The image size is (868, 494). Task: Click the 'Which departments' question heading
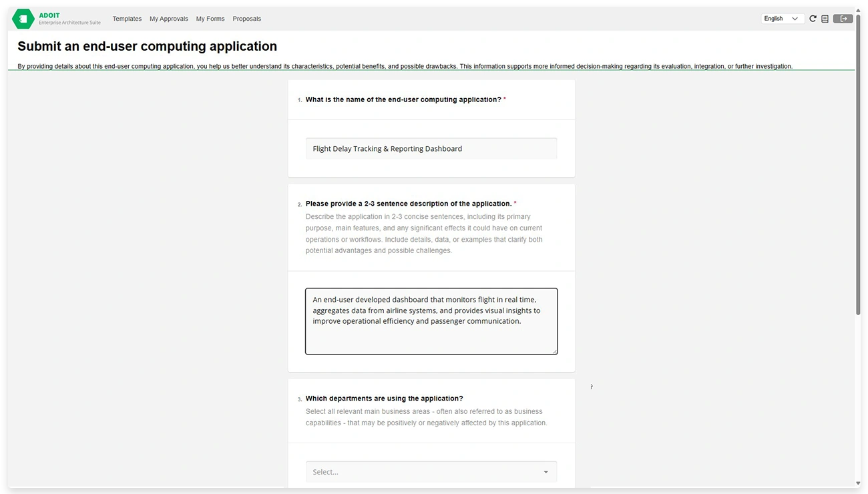pyautogui.click(x=384, y=398)
